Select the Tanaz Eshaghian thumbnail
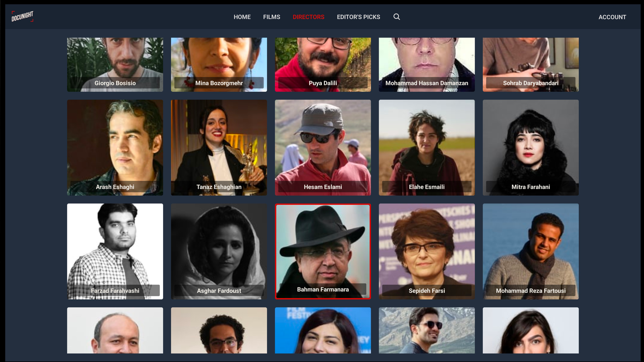The image size is (644, 362). coord(219,148)
